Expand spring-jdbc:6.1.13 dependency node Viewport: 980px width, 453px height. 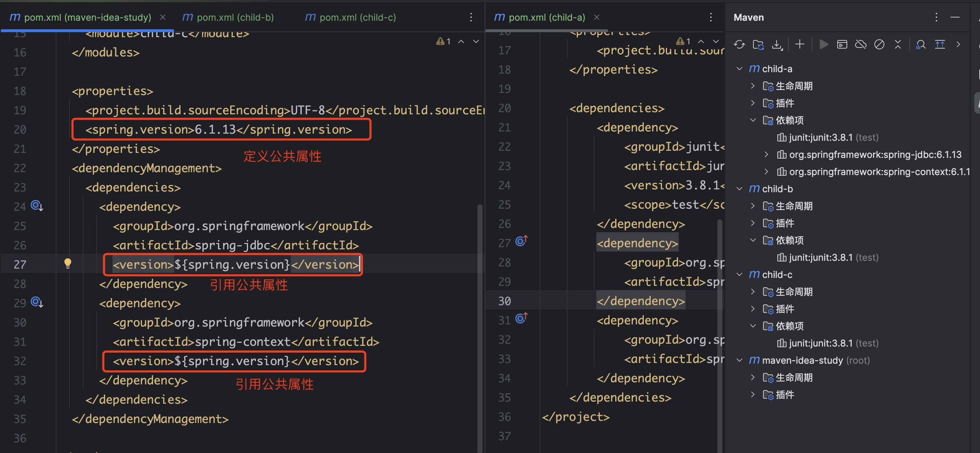pyautogui.click(x=766, y=155)
